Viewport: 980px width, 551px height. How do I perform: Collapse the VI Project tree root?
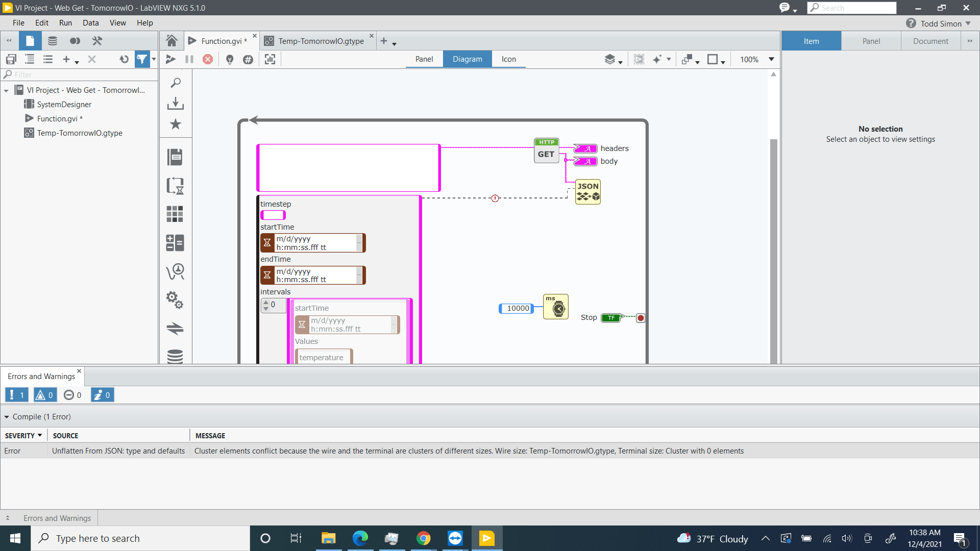pos(6,90)
